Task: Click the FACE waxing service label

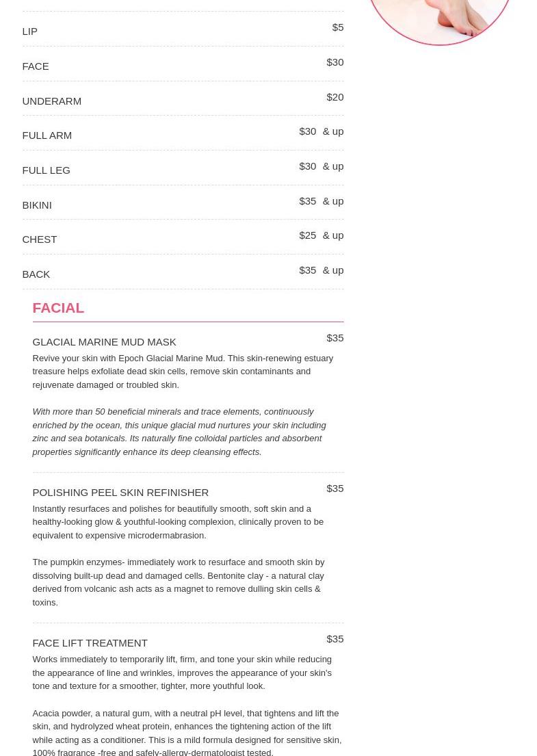Action: click(x=36, y=66)
